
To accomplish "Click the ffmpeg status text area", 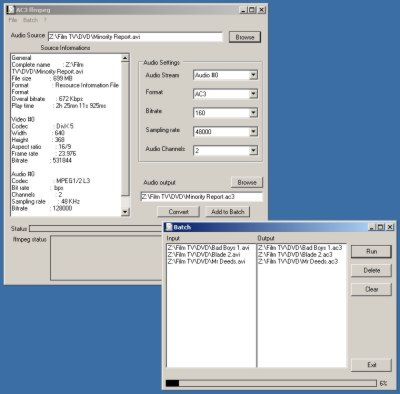I will coord(107,258).
